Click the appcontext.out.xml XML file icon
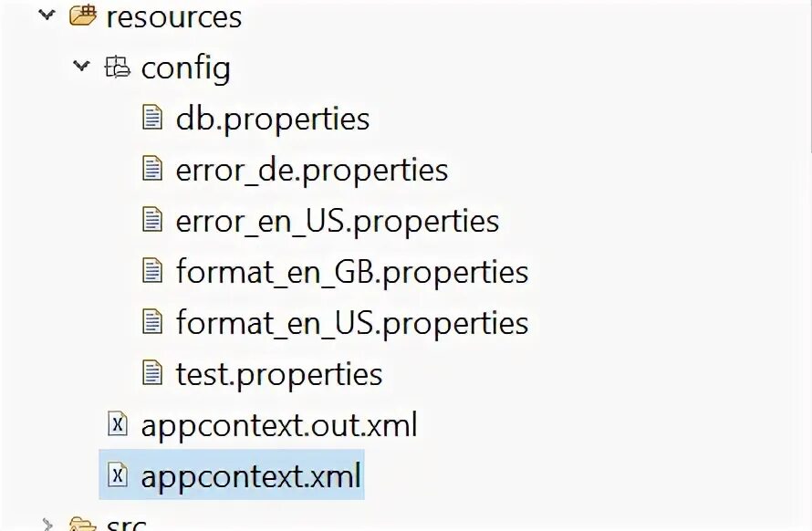This screenshot has height=531, width=812. click(118, 424)
